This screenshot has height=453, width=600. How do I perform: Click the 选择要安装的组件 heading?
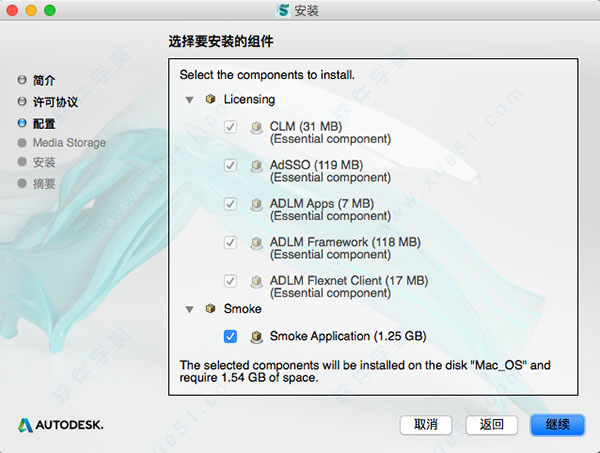click(221, 41)
